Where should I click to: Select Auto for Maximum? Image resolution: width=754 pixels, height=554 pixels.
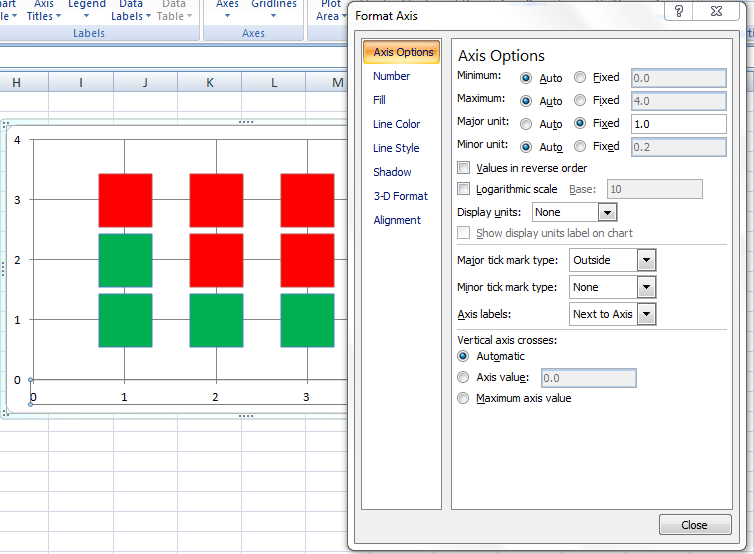526,101
